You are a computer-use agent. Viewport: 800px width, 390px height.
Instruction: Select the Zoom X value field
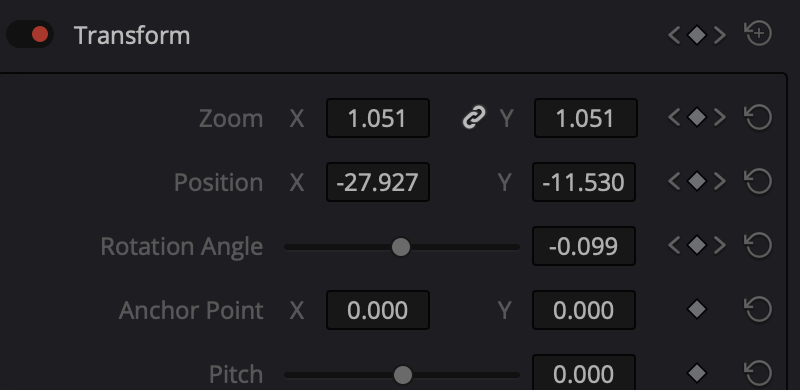tap(378, 118)
